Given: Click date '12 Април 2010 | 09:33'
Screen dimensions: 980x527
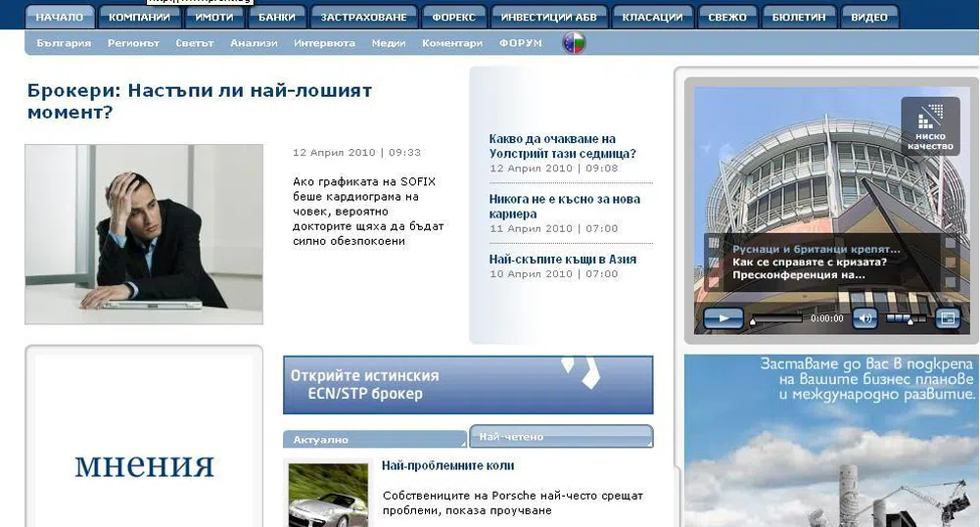Looking at the screenshot, I should click(357, 153).
